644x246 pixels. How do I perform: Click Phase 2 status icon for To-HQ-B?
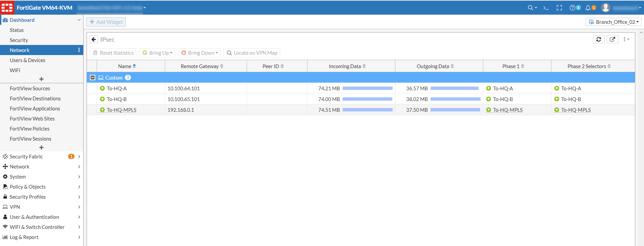coord(557,99)
